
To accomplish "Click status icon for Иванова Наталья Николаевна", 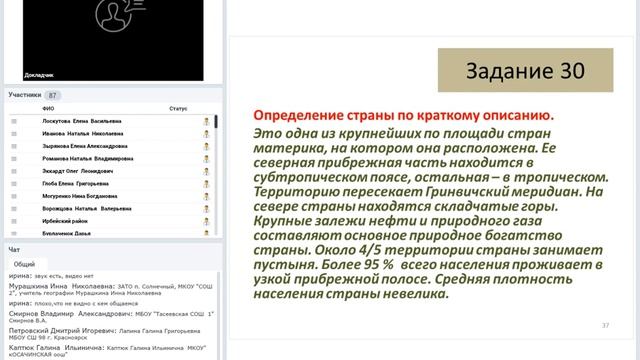I will (x=206, y=134).
